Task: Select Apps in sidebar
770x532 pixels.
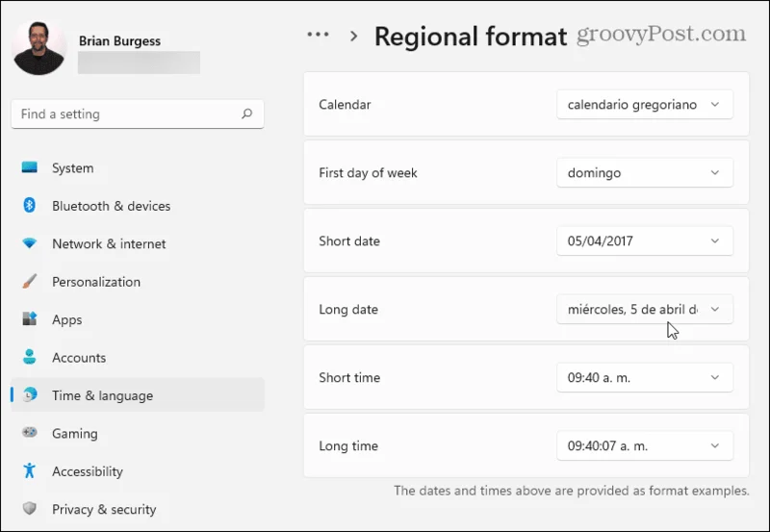Action: coord(138,319)
